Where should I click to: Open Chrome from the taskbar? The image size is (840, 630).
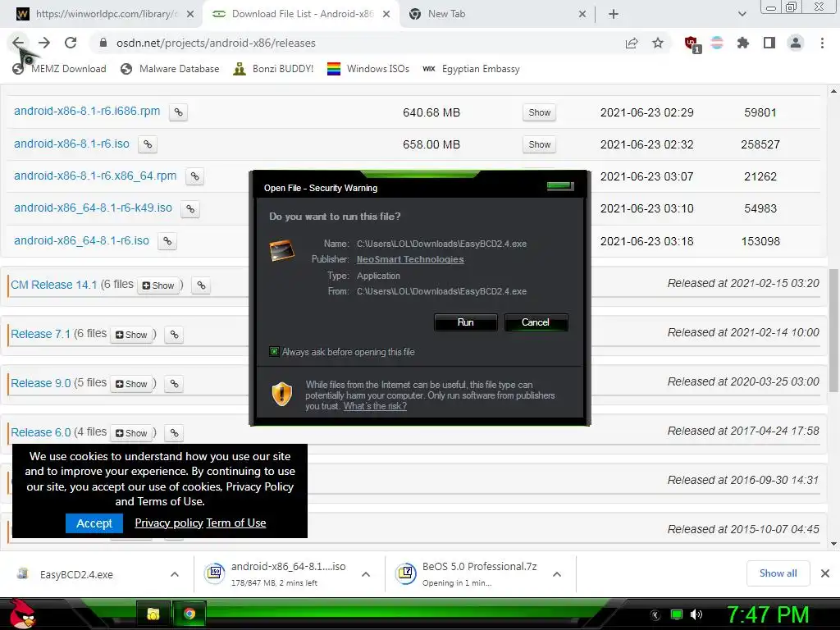click(189, 614)
